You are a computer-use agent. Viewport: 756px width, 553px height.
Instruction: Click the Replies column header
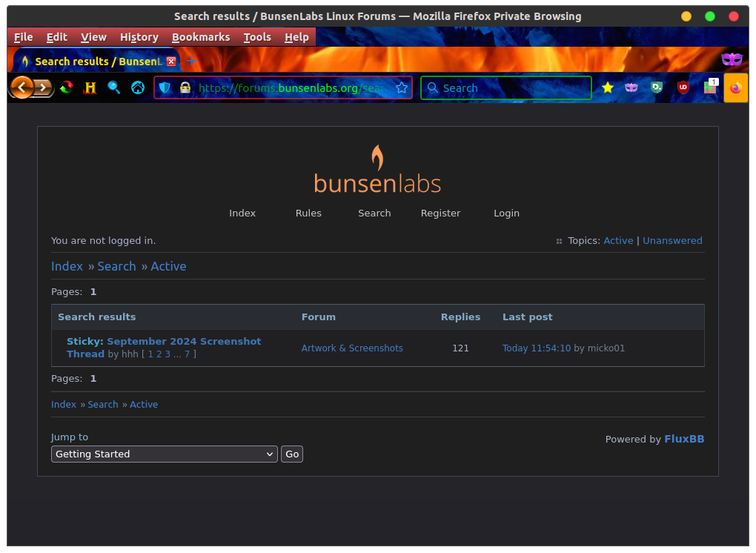[460, 317]
